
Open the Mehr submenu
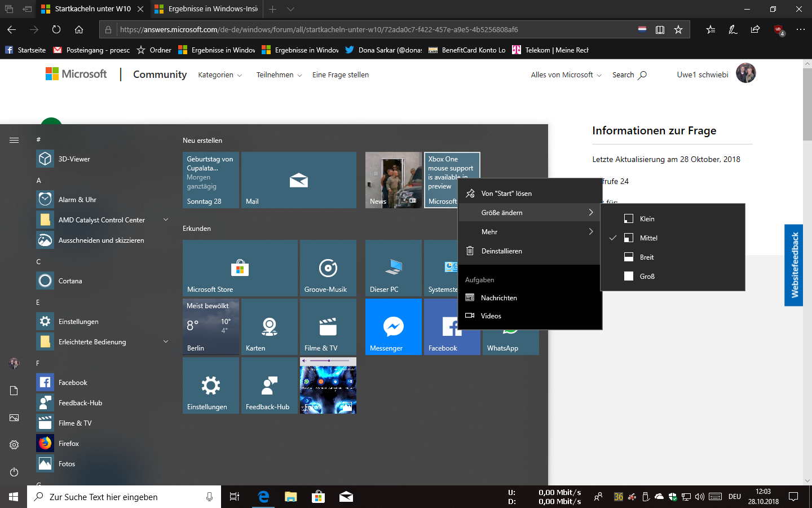click(530, 232)
